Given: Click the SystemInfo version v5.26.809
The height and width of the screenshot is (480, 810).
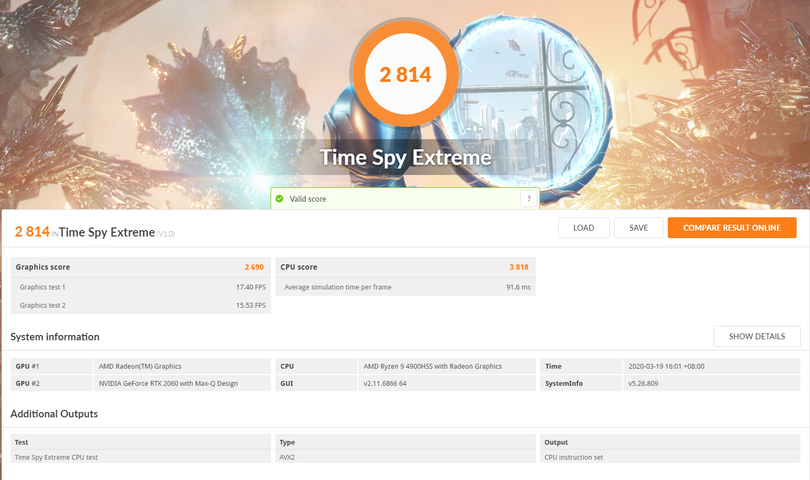Looking at the screenshot, I should 643,383.
